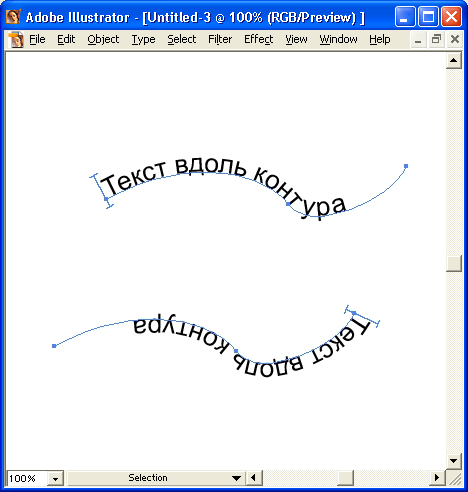Click the horizontal scrollbar right arrow
Image resolution: width=468 pixels, height=492 pixels.
pyautogui.click(x=437, y=478)
